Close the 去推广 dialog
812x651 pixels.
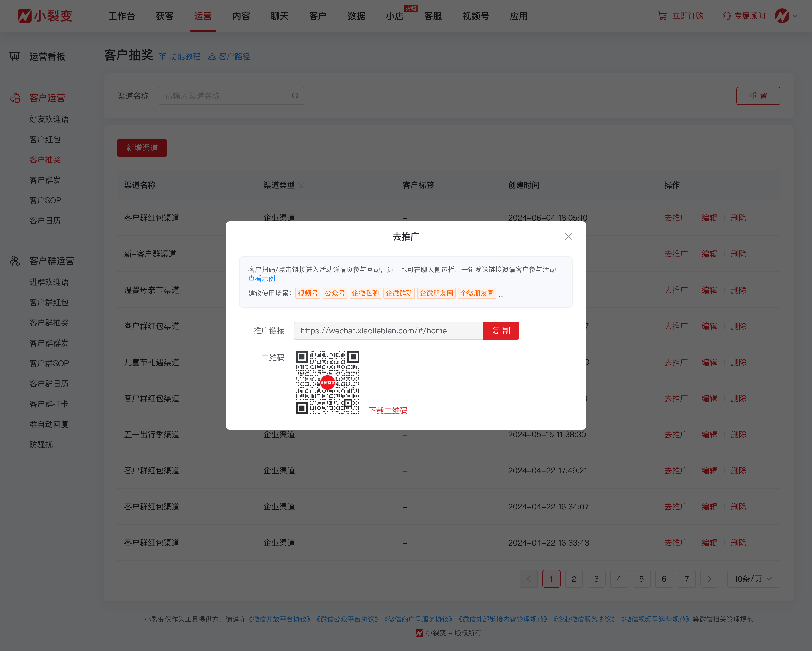[568, 236]
